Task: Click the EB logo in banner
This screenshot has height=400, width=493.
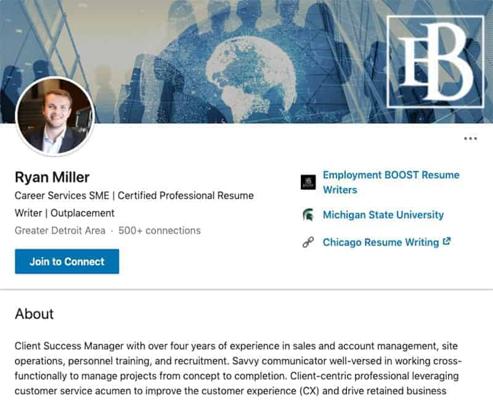Action: [x=435, y=62]
